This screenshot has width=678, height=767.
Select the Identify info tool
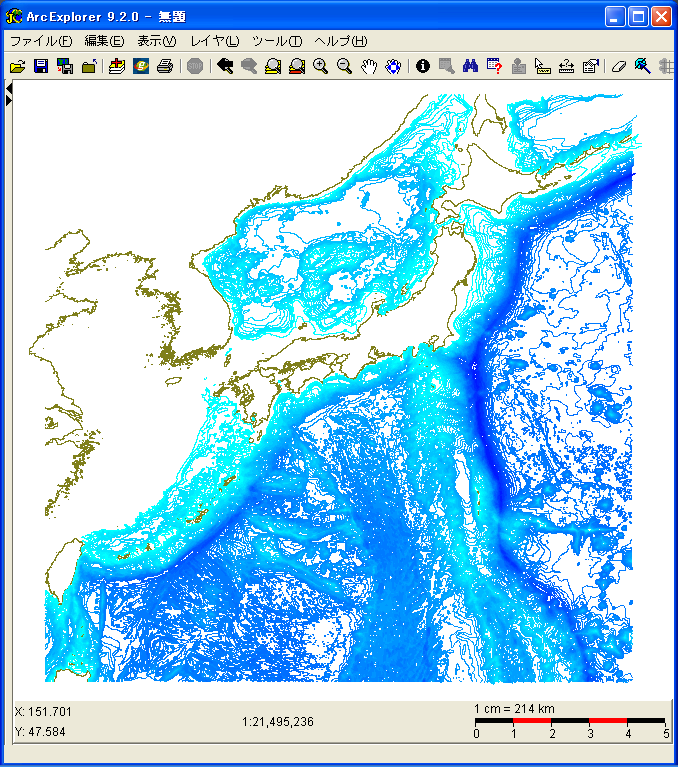click(x=422, y=67)
